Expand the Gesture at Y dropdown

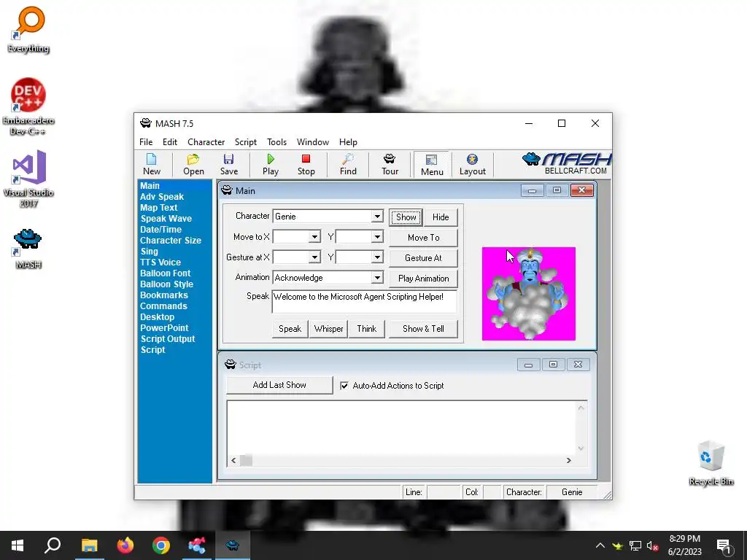tap(377, 257)
